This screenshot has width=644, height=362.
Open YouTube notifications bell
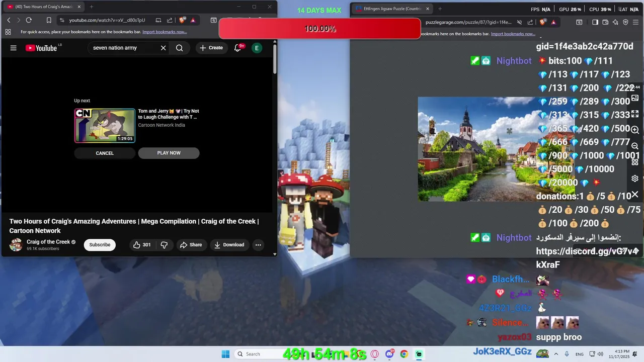point(237,48)
